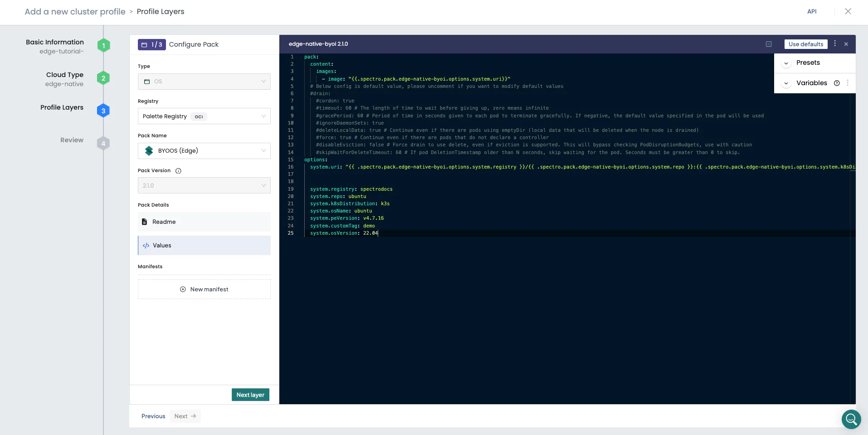Select the Values code icon
Screen dimensions: 868x435
(146, 245)
